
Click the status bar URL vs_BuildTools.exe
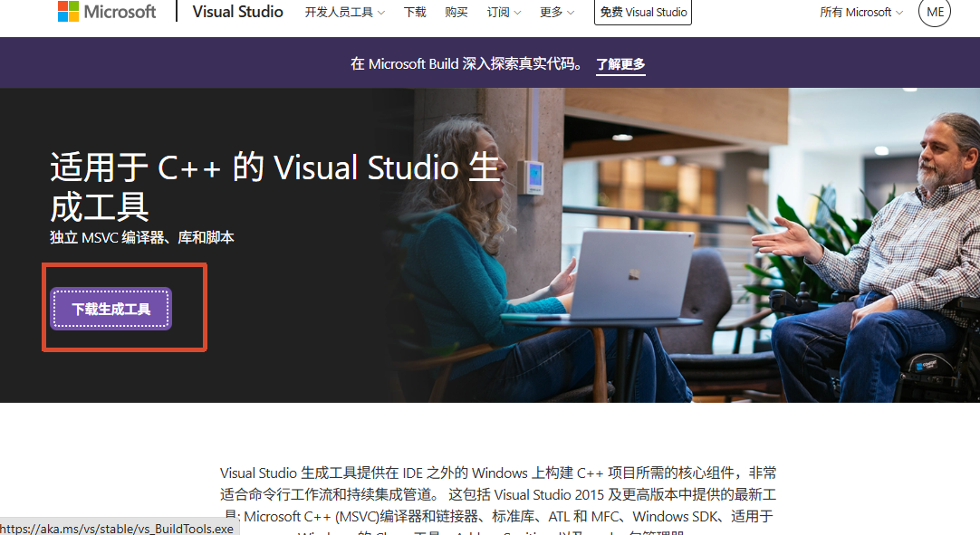pyautogui.click(x=117, y=529)
